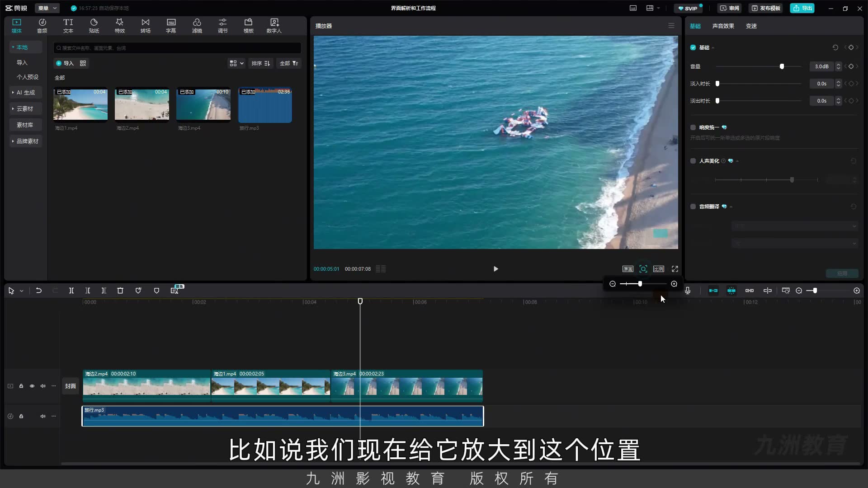868x488 pixels.
Task: Toggle auto snapping in timeline
Action: 731,291
